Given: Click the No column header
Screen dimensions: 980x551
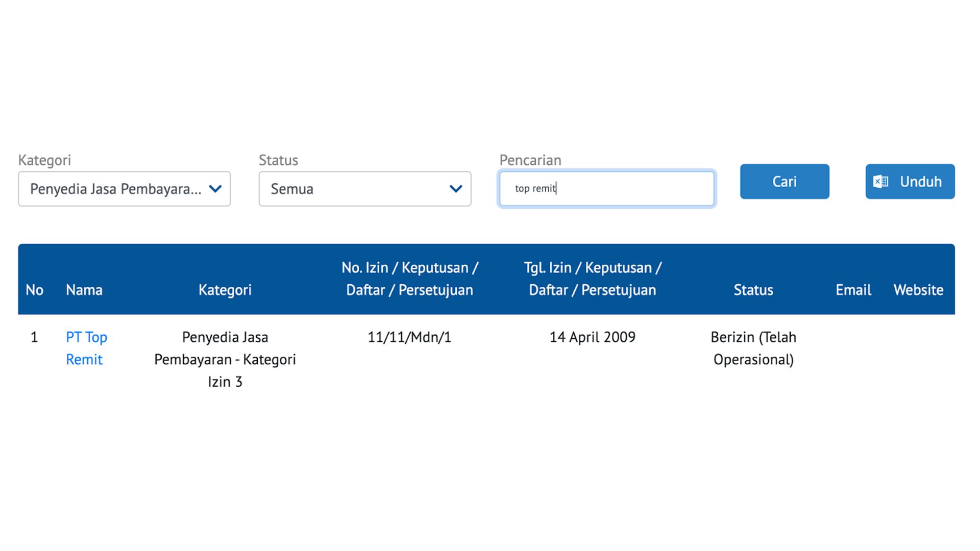Looking at the screenshot, I should [34, 290].
